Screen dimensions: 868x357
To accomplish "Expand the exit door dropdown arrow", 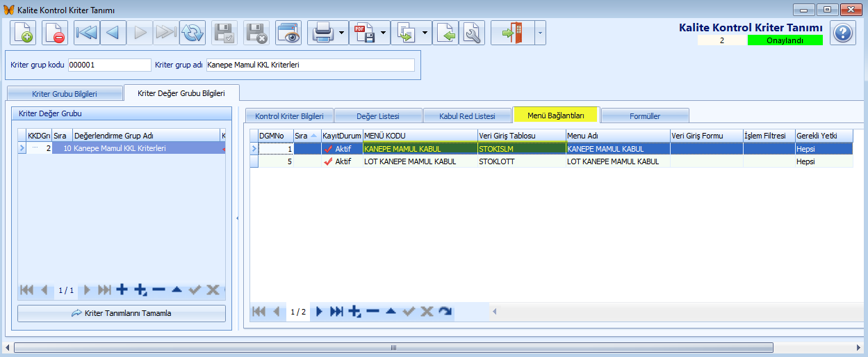I will pos(539,33).
